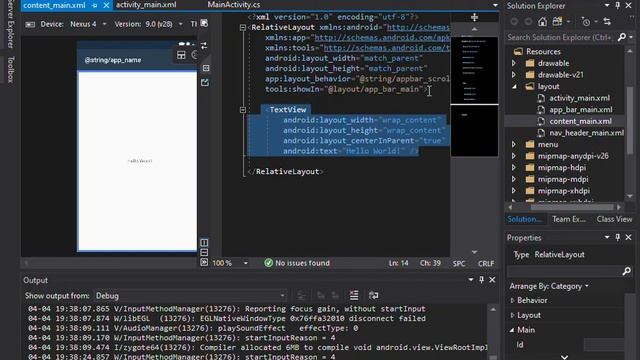Switch to vertical split layout icon
The height and width of the screenshot is (360, 640).
[204, 242]
